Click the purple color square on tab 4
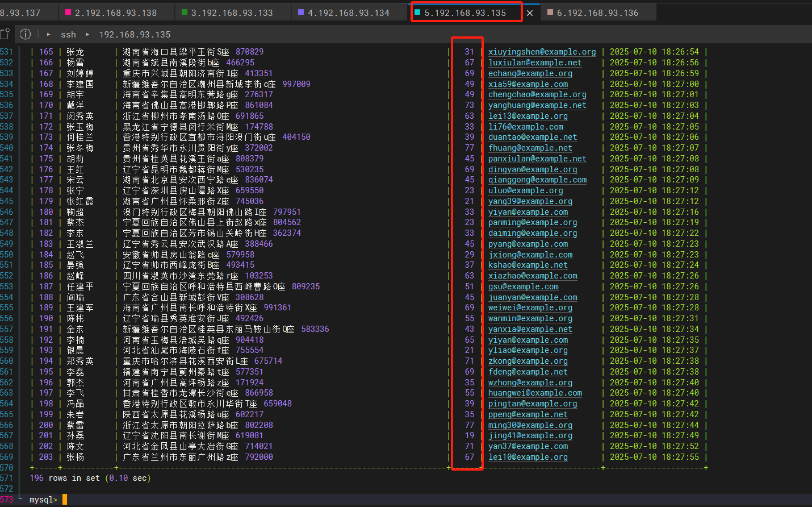Viewport: 812px width, 507px height. click(301, 12)
